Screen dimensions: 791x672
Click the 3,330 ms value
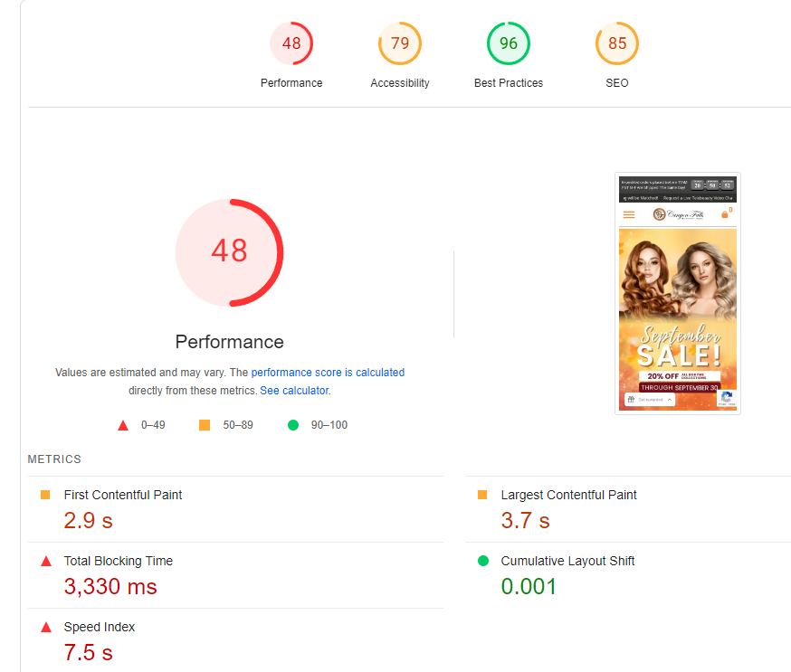[x=110, y=587]
